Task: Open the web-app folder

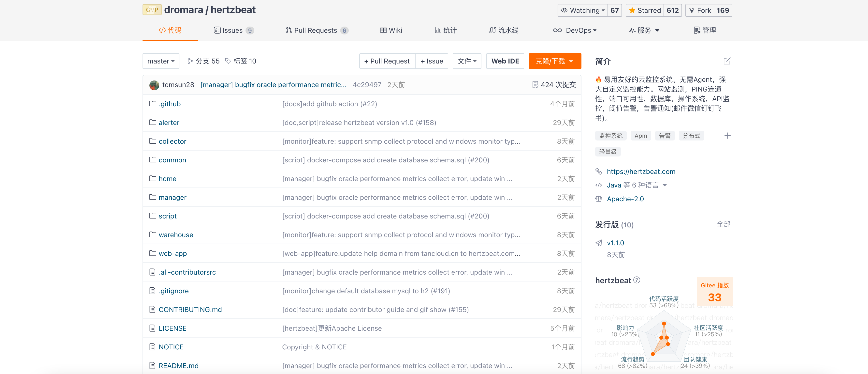Action: click(x=173, y=254)
